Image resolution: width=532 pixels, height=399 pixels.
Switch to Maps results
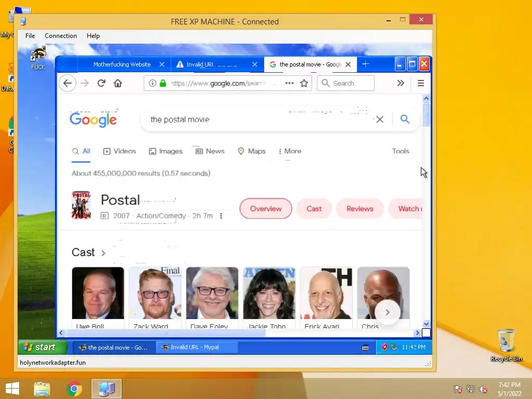(x=251, y=151)
